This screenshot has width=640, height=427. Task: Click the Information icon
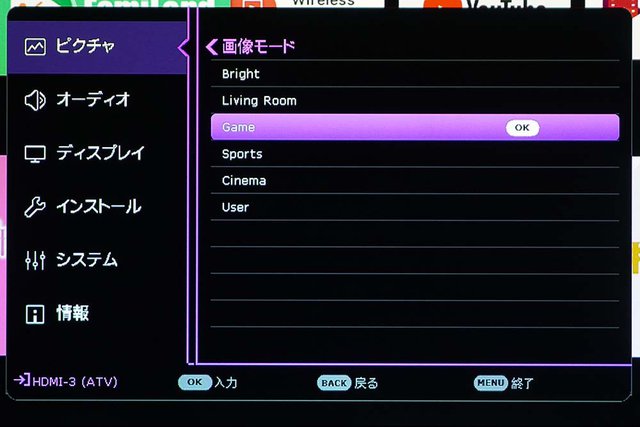coord(35,314)
